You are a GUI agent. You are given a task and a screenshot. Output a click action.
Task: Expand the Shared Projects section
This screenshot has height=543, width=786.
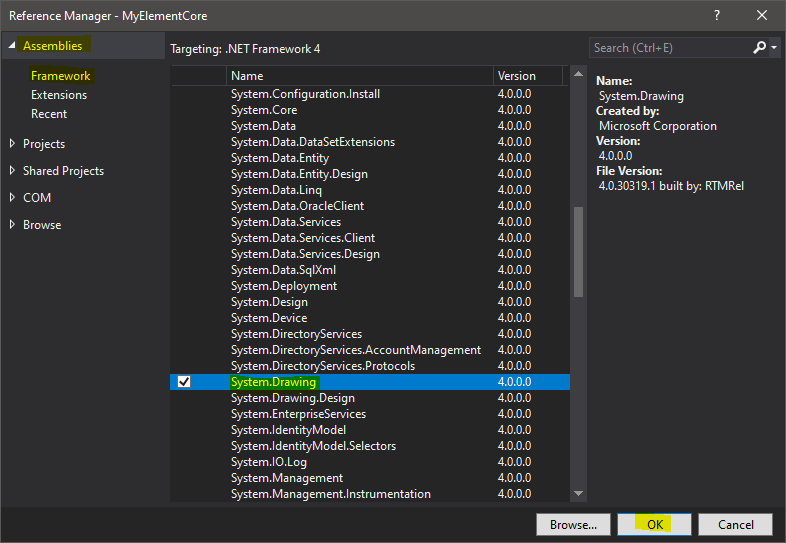pyautogui.click(x=12, y=171)
